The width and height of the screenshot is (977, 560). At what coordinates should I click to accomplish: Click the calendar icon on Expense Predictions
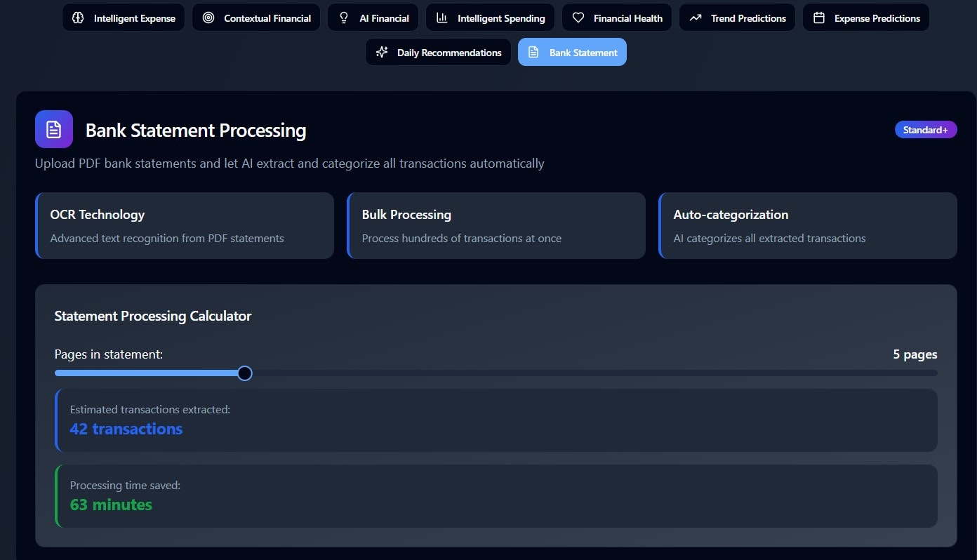click(x=819, y=18)
